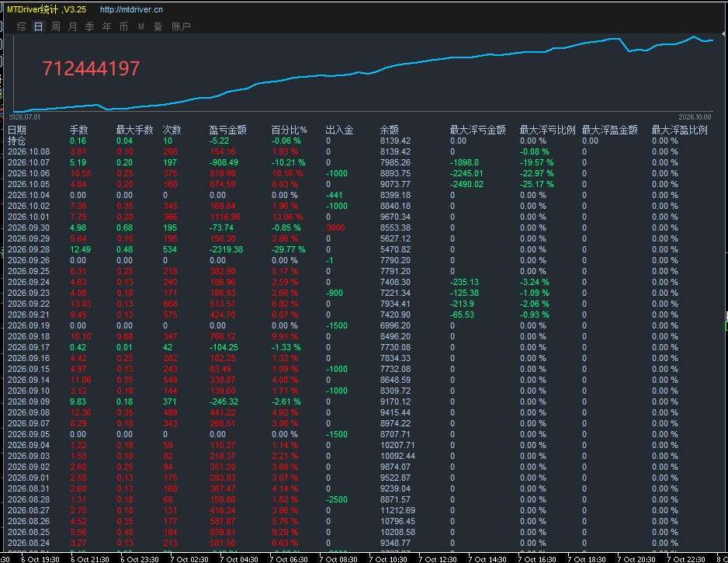
Task: Open the 年 yearly tab
Action: click(x=107, y=26)
